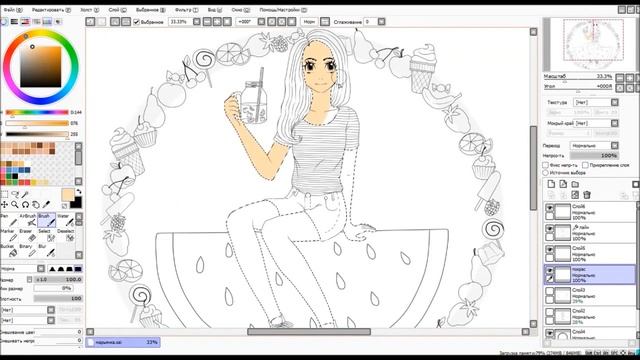The width and height of the screenshot is (640, 360).
Task: Activate the eyedropper color picker tool
Action: 46,204
